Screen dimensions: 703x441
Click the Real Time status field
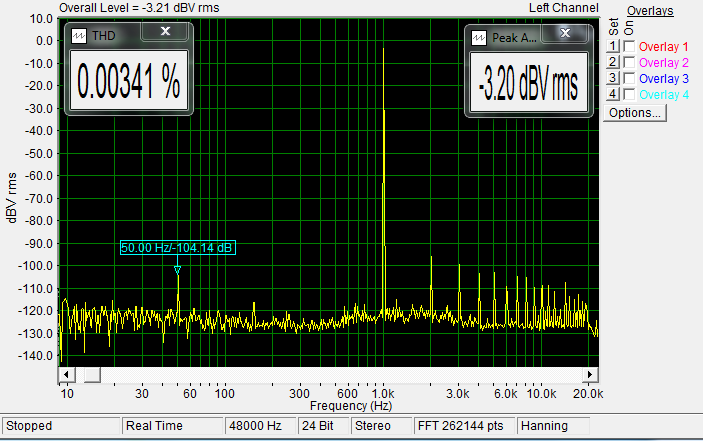pyautogui.click(x=173, y=426)
